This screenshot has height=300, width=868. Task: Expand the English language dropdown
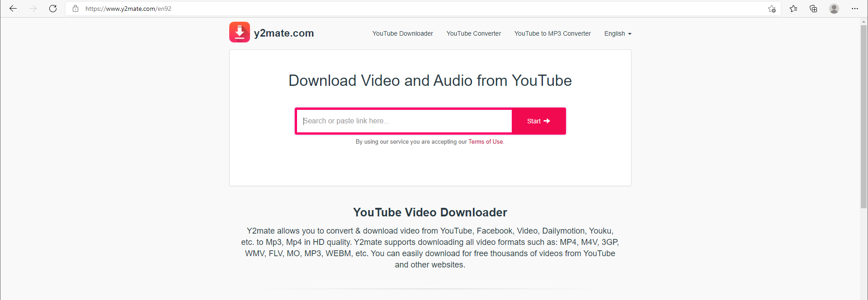click(x=618, y=33)
